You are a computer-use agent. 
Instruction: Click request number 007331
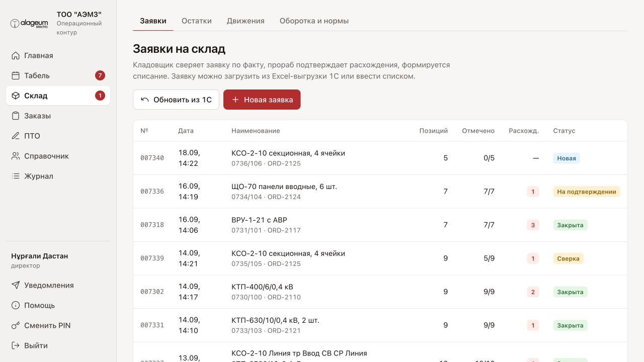tap(152, 325)
